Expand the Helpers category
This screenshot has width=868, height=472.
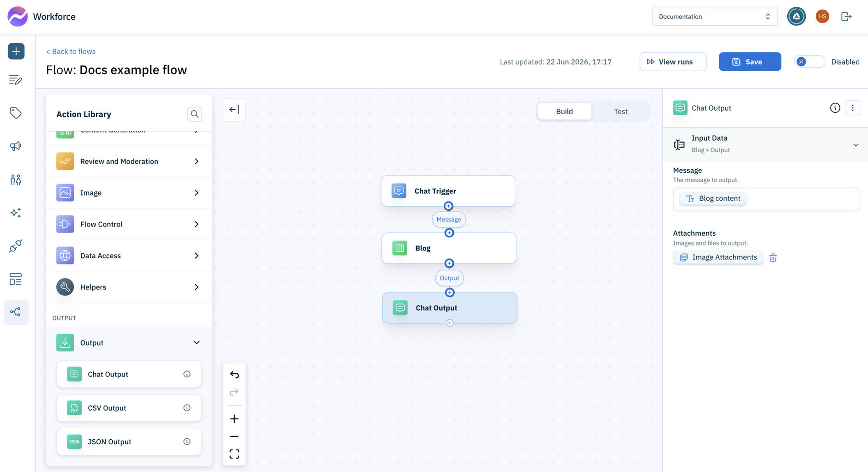129,287
